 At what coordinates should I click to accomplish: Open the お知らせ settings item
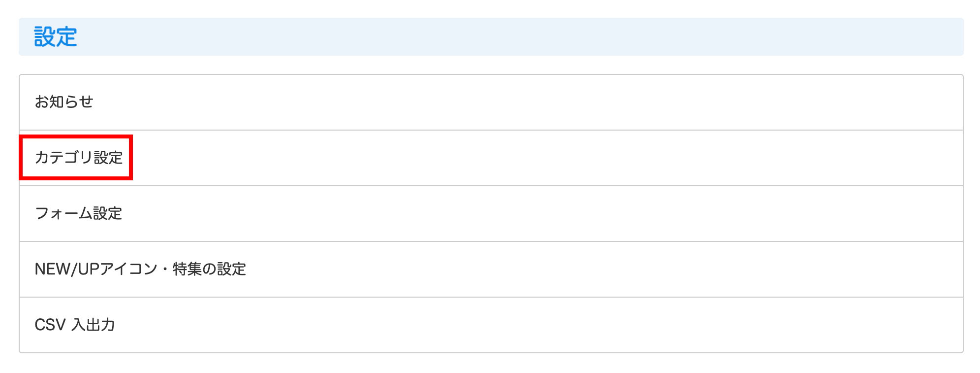pyautogui.click(x=64, y=102)
